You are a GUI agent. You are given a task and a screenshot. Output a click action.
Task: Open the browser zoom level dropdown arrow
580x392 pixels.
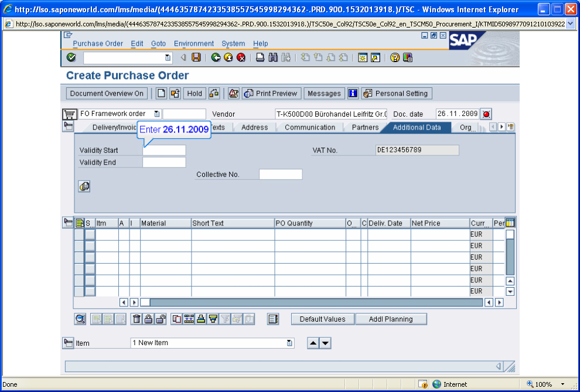click(x=563, y=384)
